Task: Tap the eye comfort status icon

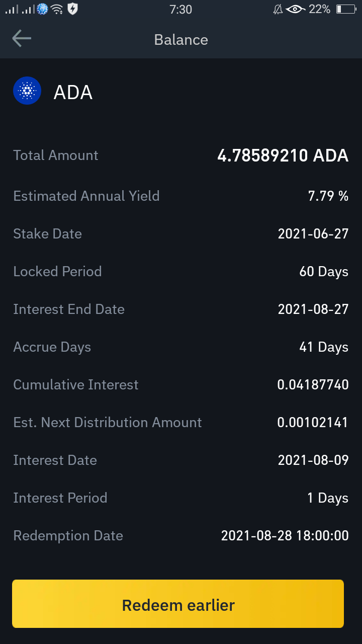Action: click(296, 9)
